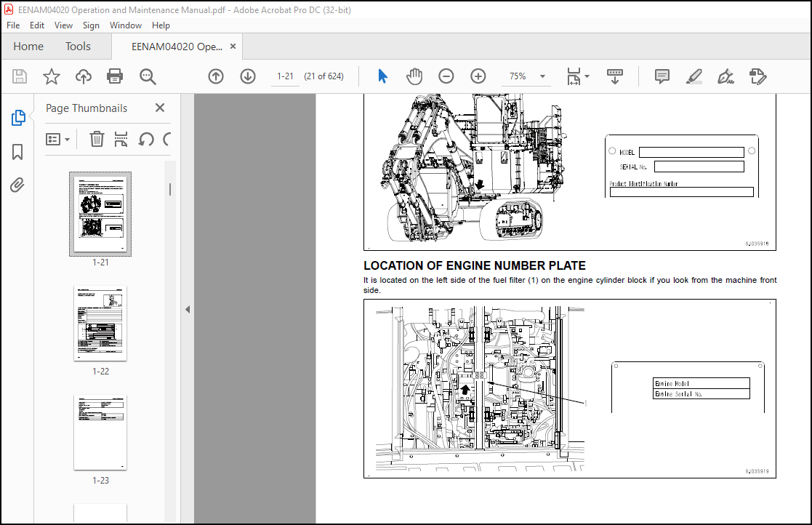The width and height of the screenshot is (812, 525).
Task: Open the Attachments paperclip pane
Action: [17, 185]
